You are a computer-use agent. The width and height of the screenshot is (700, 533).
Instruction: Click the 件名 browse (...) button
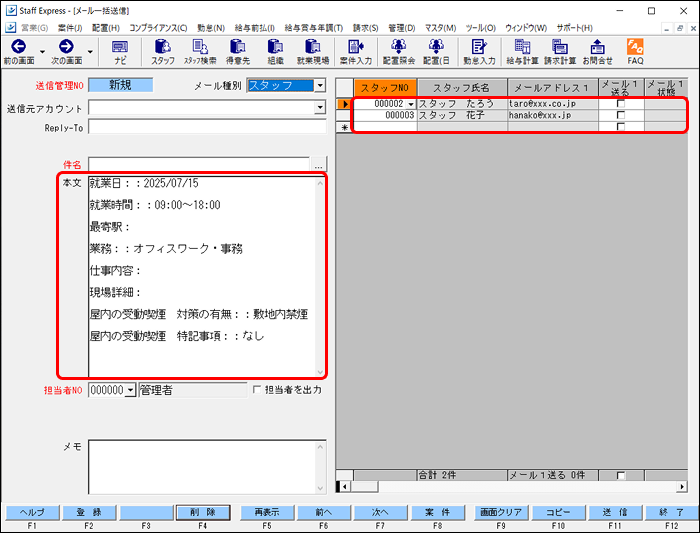click(318, 165)
